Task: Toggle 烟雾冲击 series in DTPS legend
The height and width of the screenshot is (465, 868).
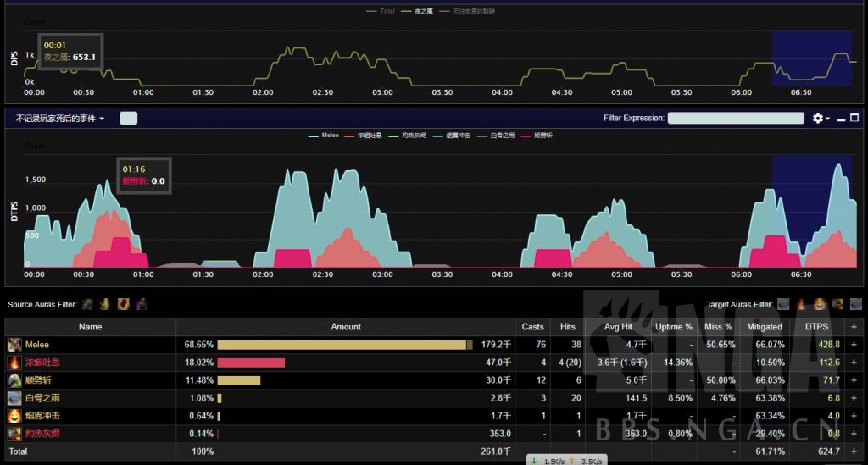Action: click(x=452, y=136)
